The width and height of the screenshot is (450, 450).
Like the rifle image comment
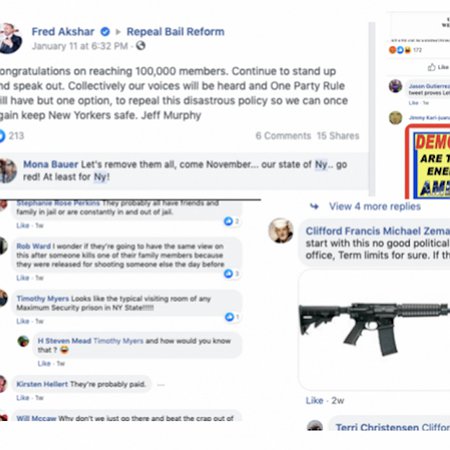click(314, 400)
